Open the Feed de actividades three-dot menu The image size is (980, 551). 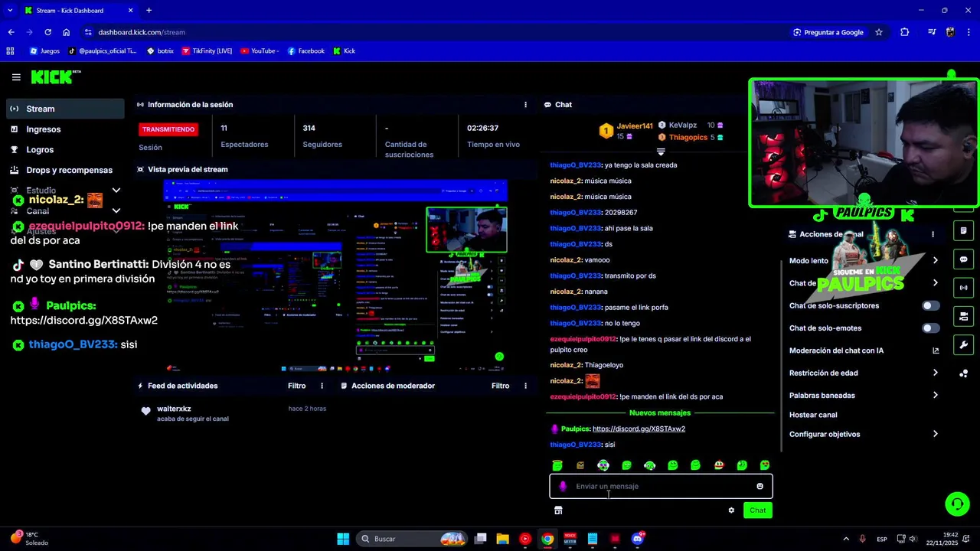click(322, 386)
